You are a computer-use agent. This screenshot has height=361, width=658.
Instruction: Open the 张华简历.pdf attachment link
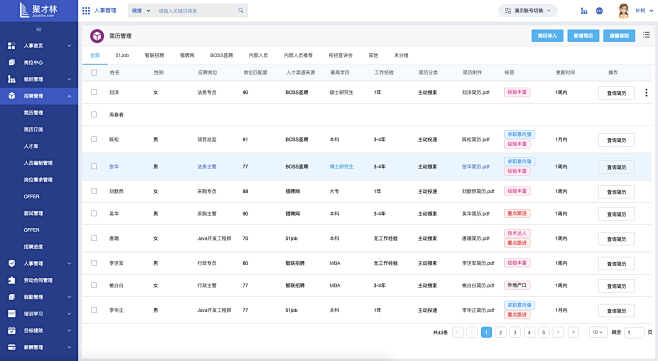coord(476,167)
